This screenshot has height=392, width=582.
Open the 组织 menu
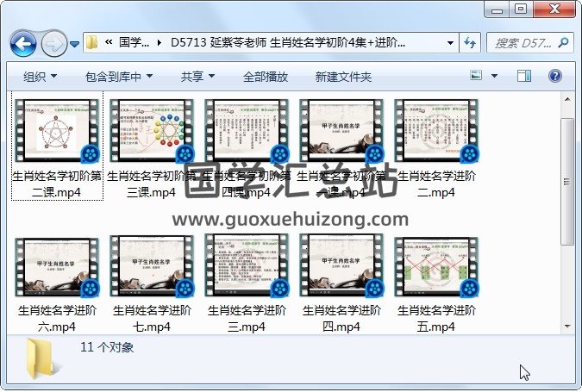[x=40, y=77]
